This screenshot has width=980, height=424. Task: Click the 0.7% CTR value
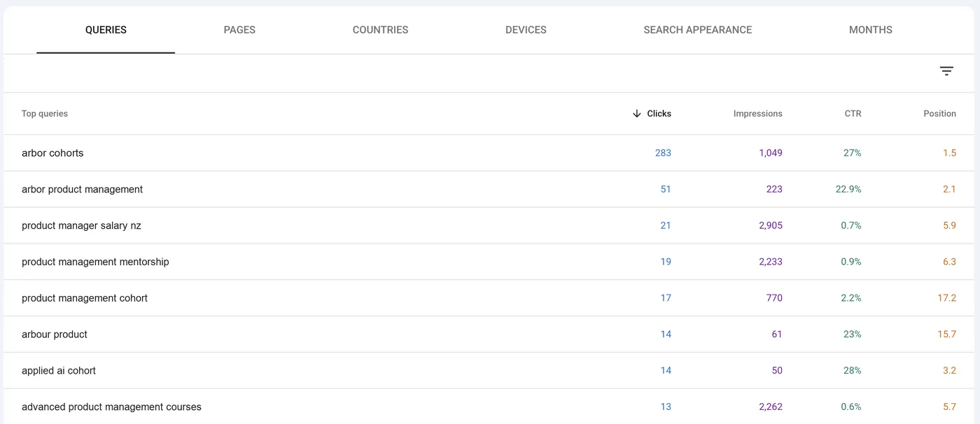point(850,226)
